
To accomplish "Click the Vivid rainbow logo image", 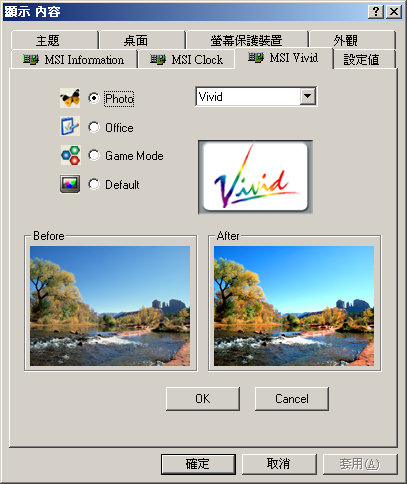I will click(x=255, y=177).
